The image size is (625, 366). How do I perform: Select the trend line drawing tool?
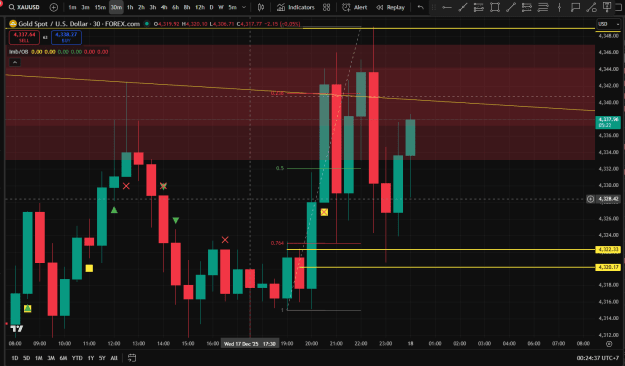pos(463,7)
